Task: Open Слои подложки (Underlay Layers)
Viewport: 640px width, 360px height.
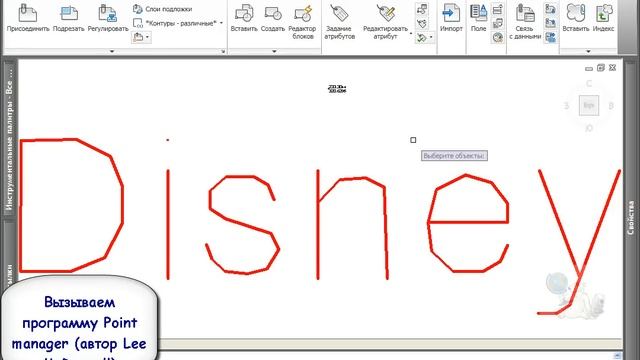Action: (x=162, y=9)
